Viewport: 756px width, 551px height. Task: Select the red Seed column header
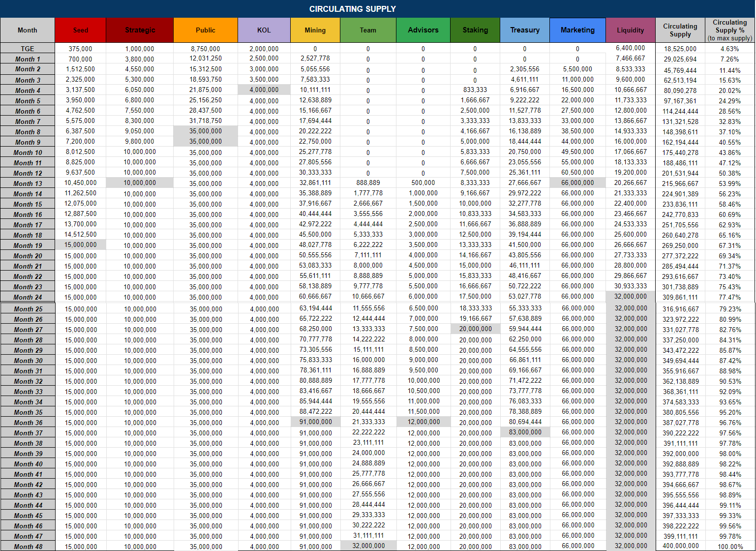(80, 30)
